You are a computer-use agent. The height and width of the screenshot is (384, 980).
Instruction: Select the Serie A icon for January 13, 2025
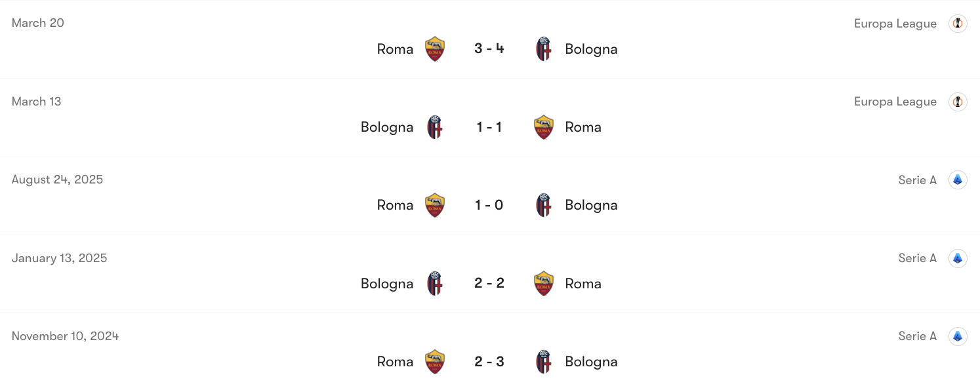pos(958,258)
